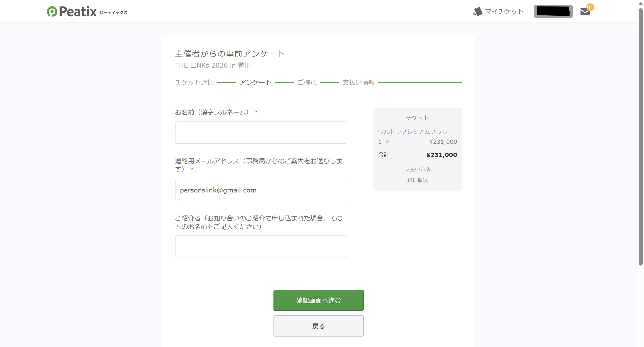This screenshot has height=347, width=644.
Task: Click the ご紹介者 input field
Action: click(261, 246)
